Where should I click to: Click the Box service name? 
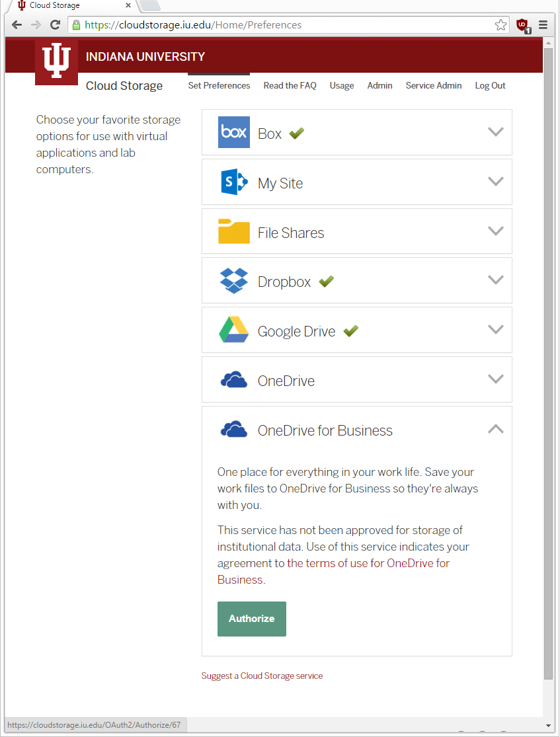tap(269, 134)
